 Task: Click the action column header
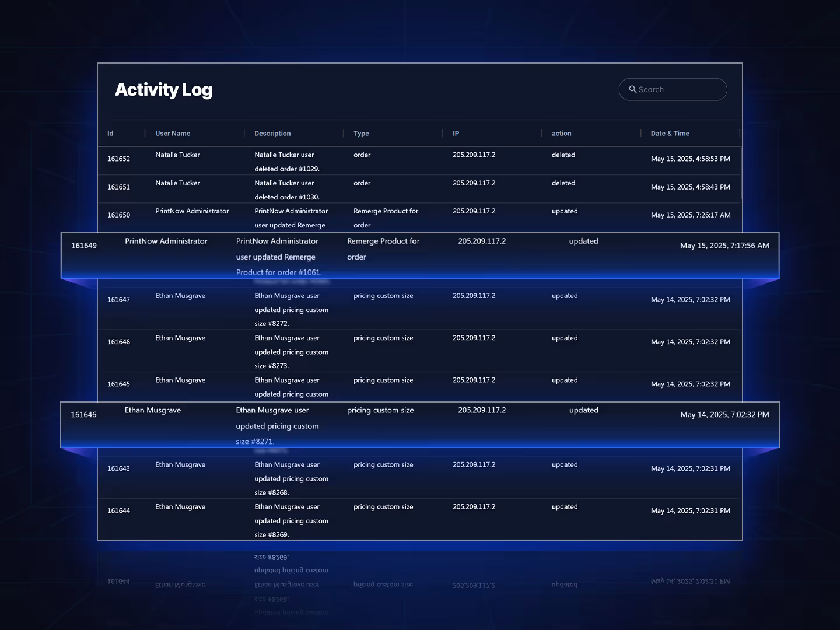561,133
